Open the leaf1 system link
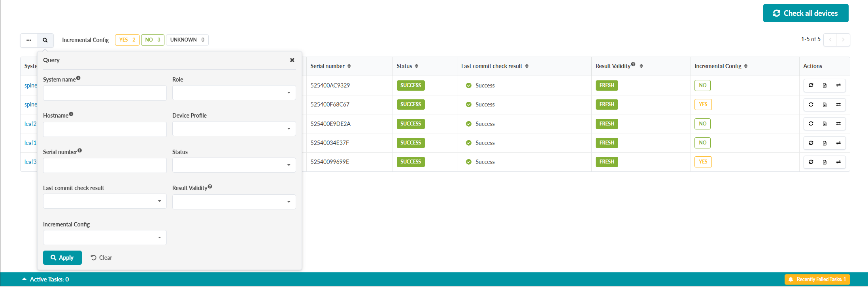 (x=30, y=143)
